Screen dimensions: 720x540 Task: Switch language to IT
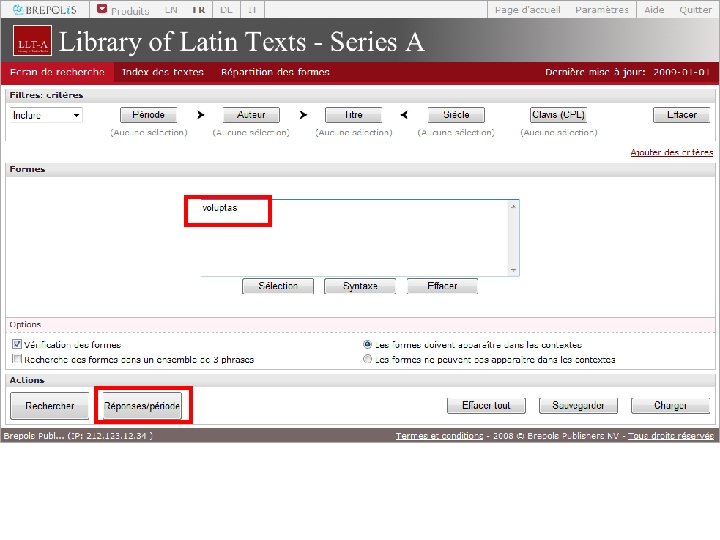click(252, 10)
